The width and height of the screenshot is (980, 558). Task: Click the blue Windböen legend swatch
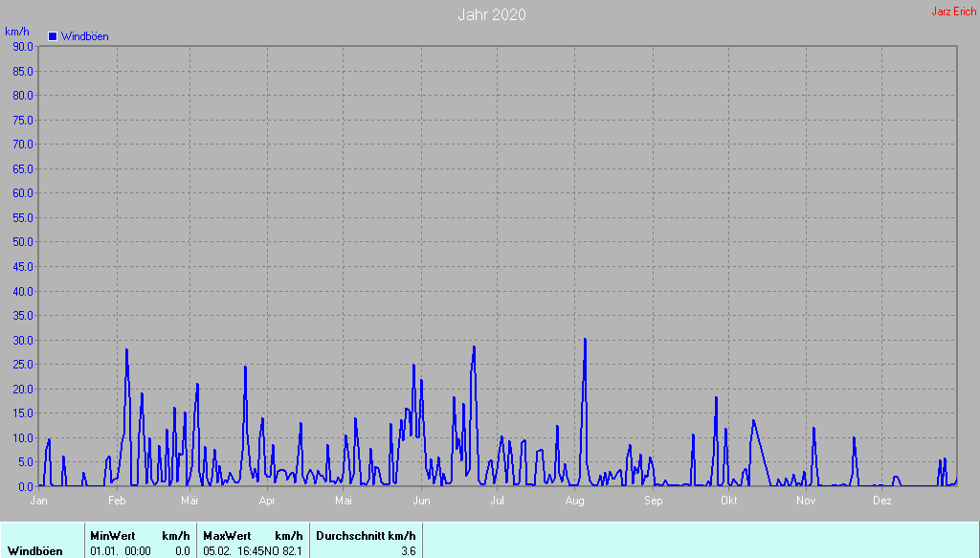pos(53,36)
